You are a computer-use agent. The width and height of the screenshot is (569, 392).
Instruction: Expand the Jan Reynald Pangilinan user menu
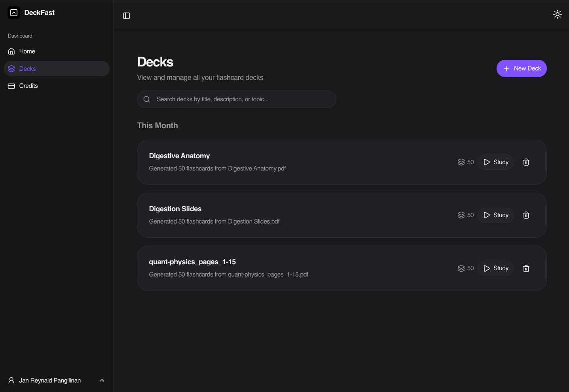coord(102,381)
